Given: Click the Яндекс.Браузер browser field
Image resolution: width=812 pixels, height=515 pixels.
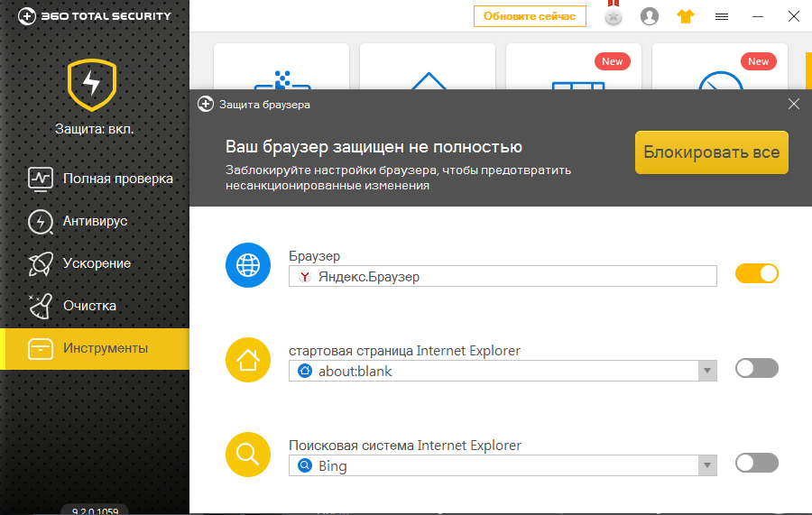Looking at the screenshot, I should click(x=503, y=276).
